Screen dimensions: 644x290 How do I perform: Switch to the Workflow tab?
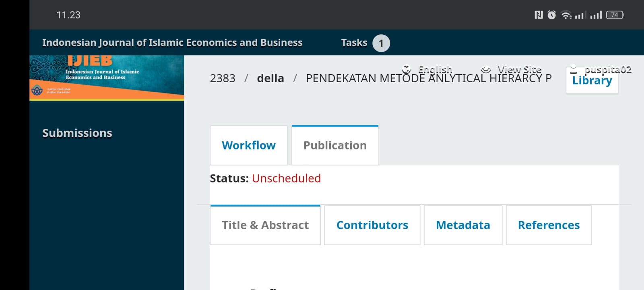249,145
